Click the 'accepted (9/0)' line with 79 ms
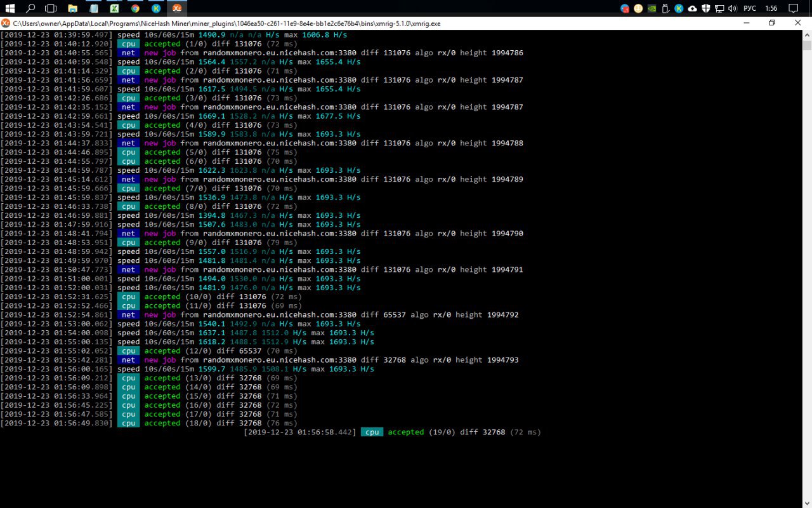Image resolution: width=812 pixels, height=508 pixels. 148,243
